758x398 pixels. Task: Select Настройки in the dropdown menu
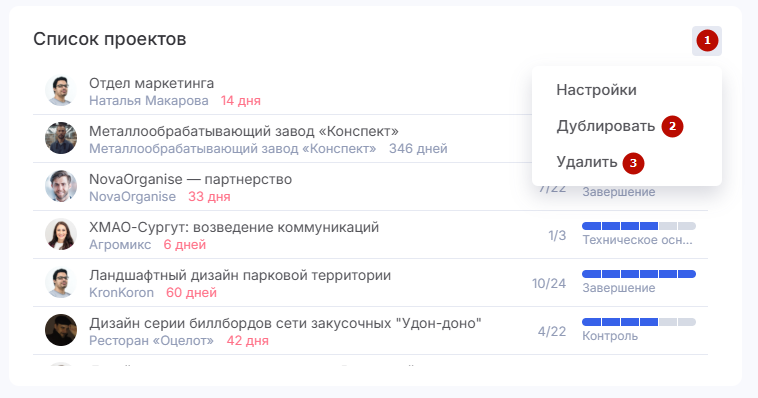tap(596, 90)
